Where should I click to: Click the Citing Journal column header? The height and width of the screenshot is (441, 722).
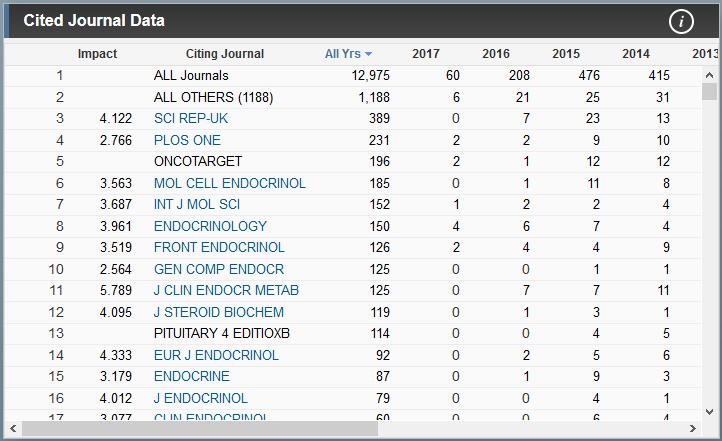(x=225, y=54)
